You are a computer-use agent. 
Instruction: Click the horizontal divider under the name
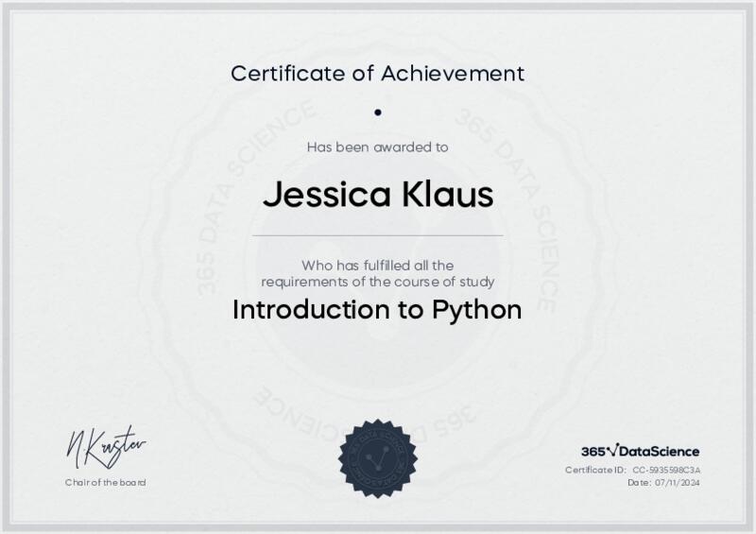[x=378, y=235]
